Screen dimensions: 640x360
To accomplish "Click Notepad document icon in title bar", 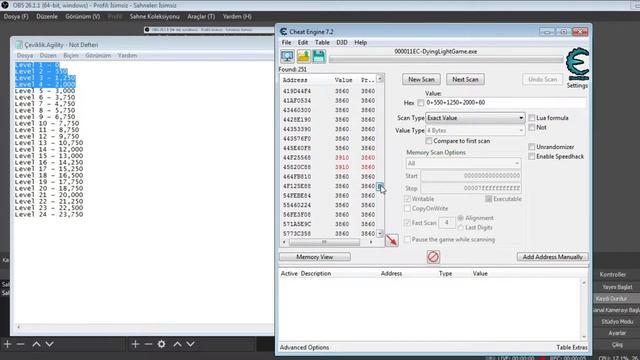I will pyautogui.click(x=19, y=45).
